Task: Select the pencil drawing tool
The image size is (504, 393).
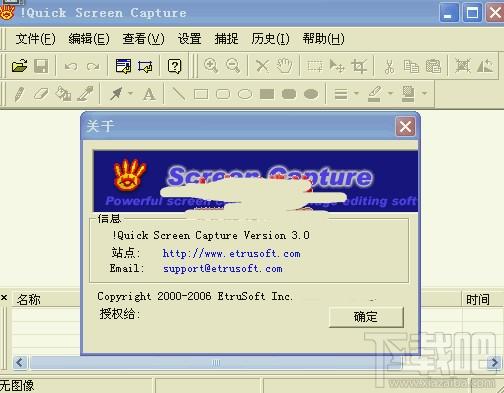Action: [x=19, y=94]
